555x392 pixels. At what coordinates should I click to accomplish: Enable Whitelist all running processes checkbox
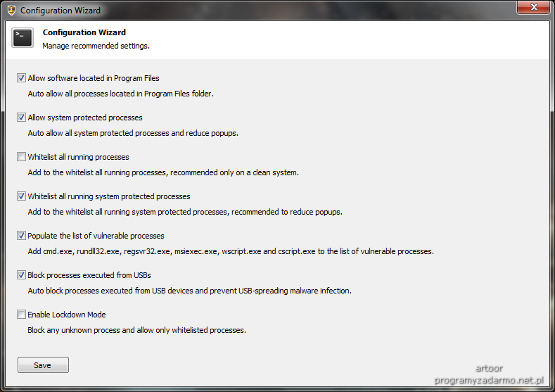click(x=21, y=156)
